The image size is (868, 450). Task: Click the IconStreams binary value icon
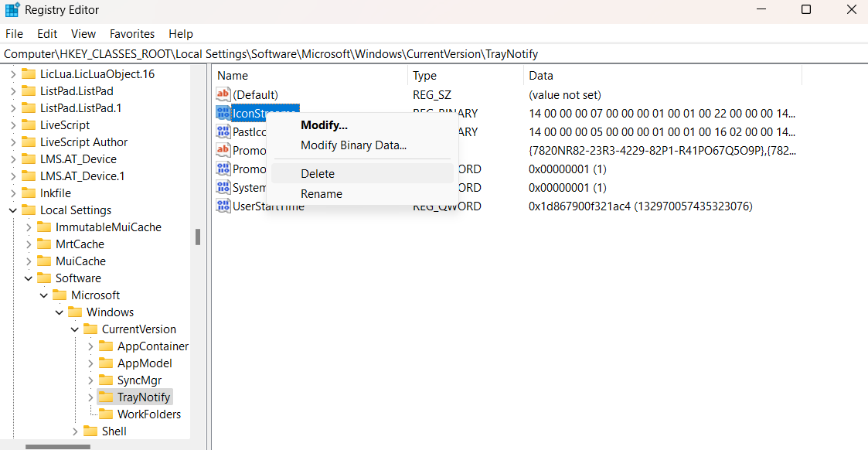[223, 113]
